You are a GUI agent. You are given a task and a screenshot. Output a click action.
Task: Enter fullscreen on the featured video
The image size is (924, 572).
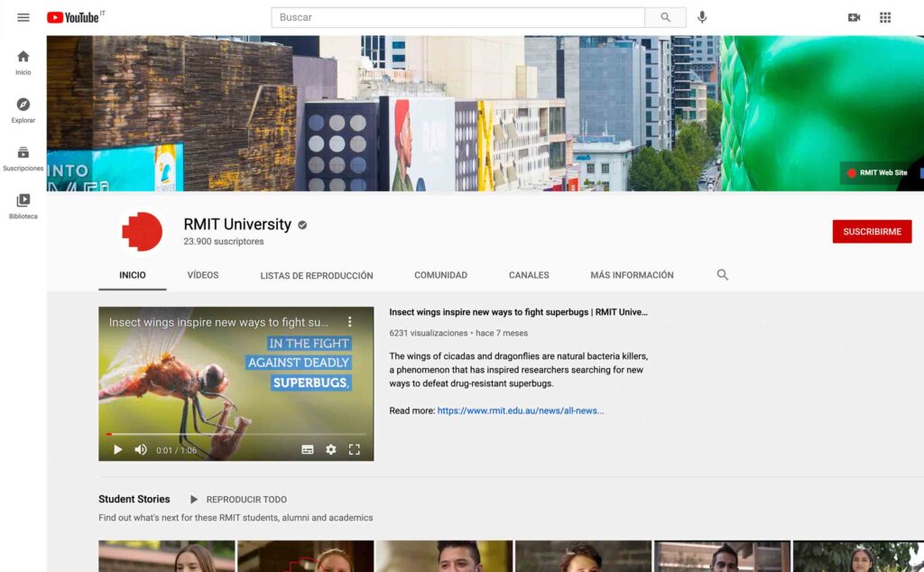(x=354, y=449)
